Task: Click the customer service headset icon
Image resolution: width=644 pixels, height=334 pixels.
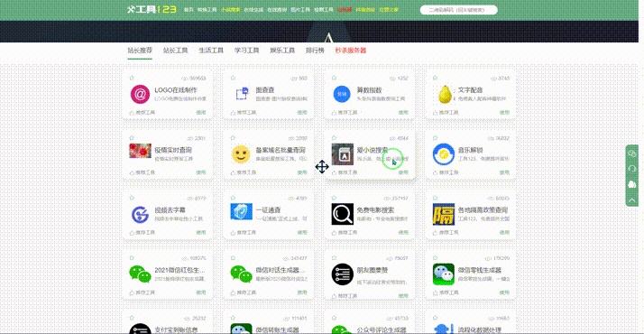Action: (x=632, y=169)
